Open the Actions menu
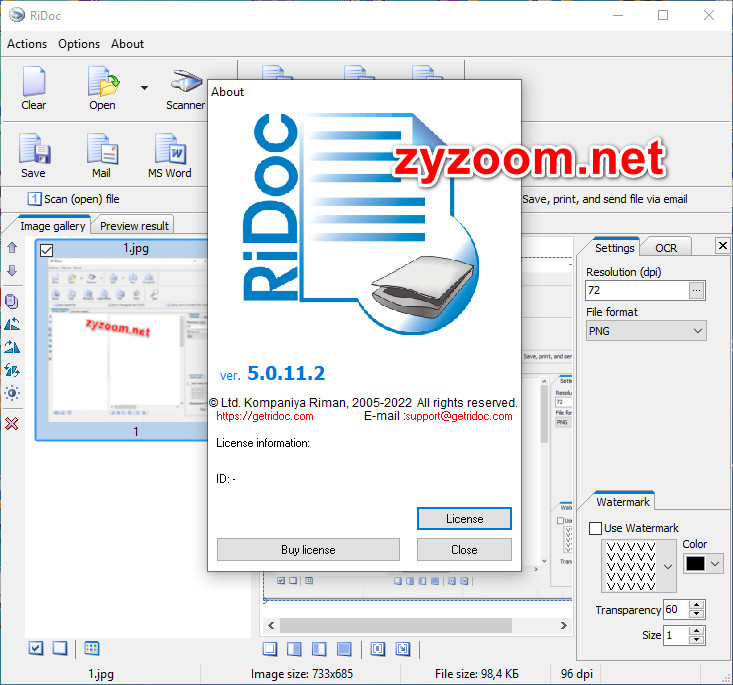 pos(27,44)
